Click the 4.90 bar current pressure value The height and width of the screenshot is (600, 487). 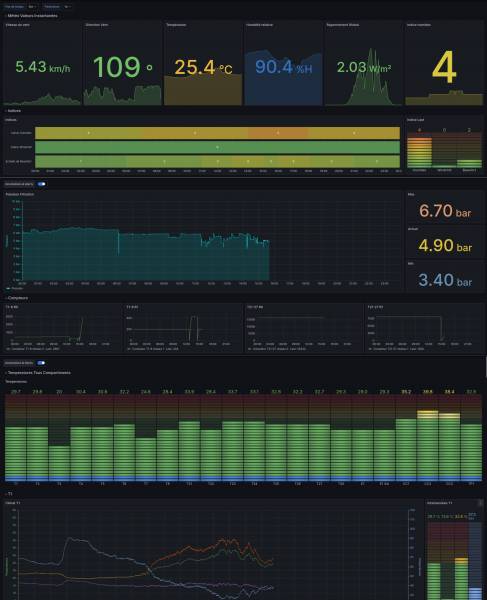[x=445, y=245]
